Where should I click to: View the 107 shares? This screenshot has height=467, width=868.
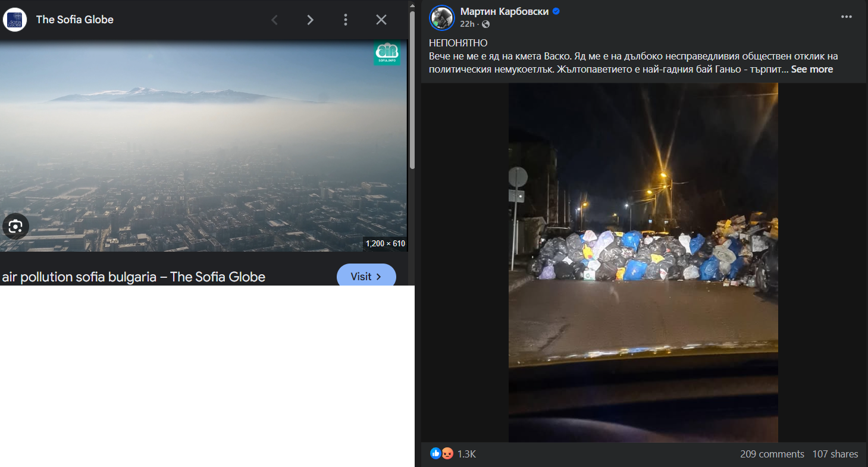click(835, 454)
